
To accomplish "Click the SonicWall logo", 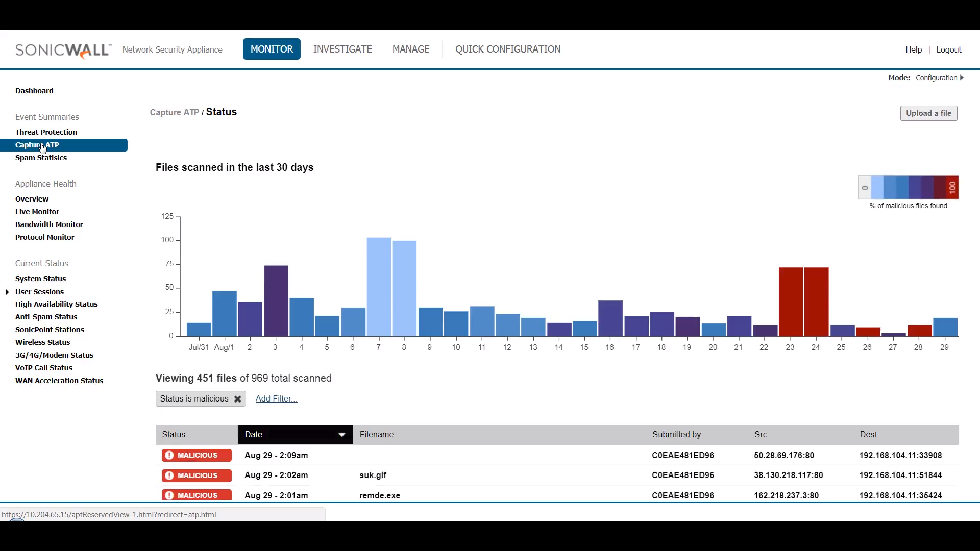I will point(63,50).
